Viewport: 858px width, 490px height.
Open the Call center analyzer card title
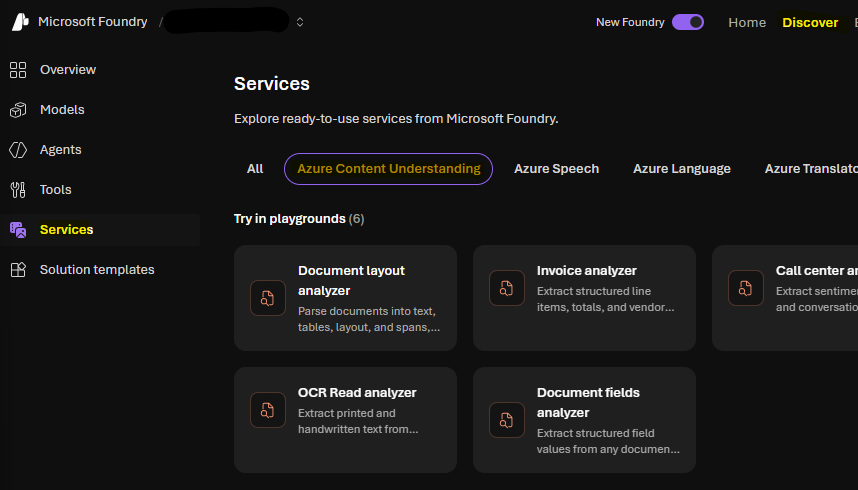[816, 270]
